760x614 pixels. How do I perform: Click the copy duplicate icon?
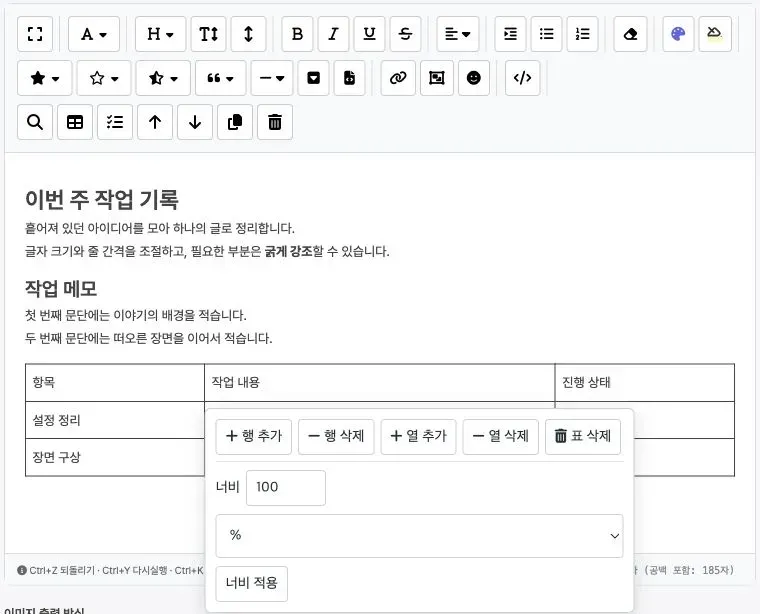pos(235,122)
